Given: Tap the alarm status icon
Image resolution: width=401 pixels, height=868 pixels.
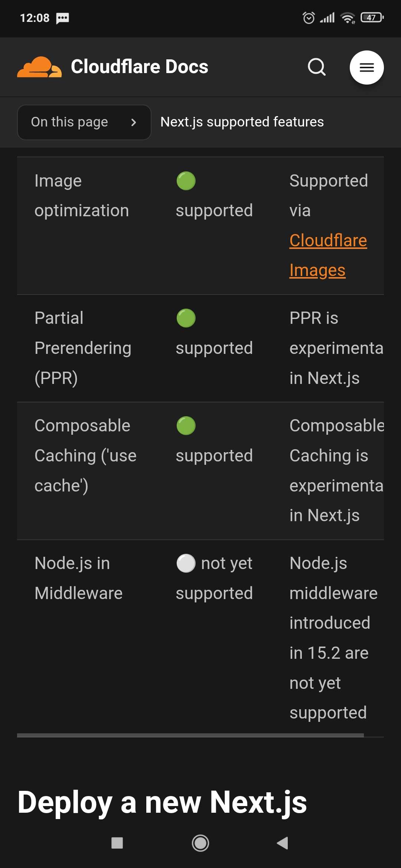Looking at the screenshot, I should tap(309, 17).
